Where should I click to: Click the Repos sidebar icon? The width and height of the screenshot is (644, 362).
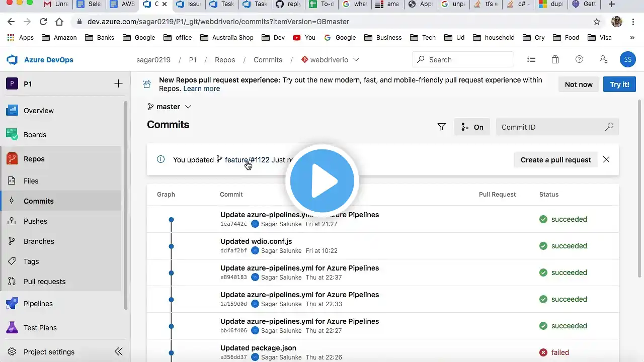12,158
